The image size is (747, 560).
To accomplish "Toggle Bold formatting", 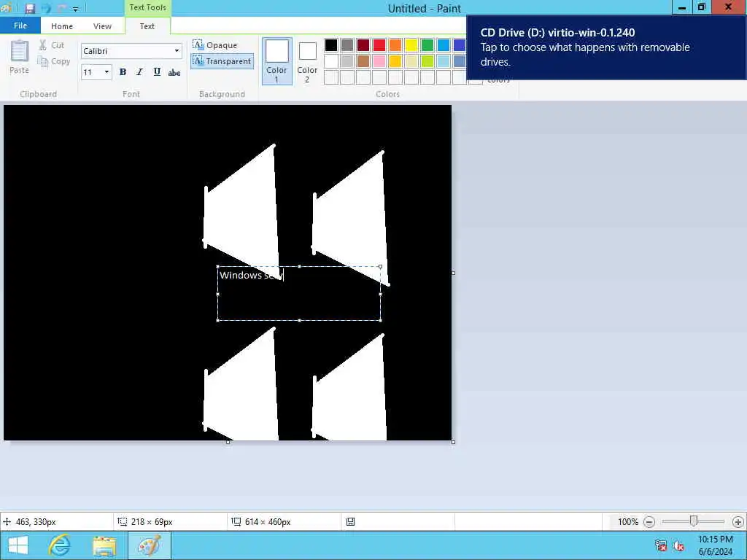I will [x=123, y=72].
